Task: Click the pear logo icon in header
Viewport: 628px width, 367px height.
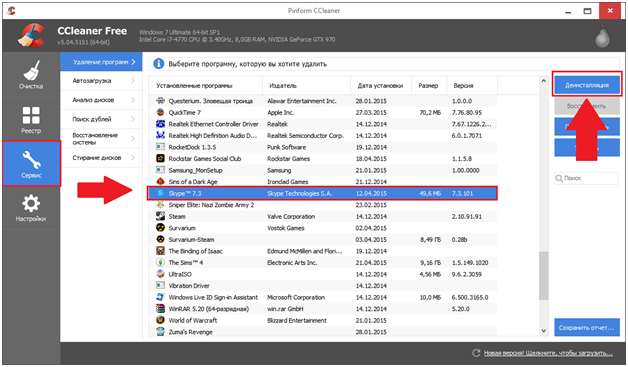Action: click(602, 37)
